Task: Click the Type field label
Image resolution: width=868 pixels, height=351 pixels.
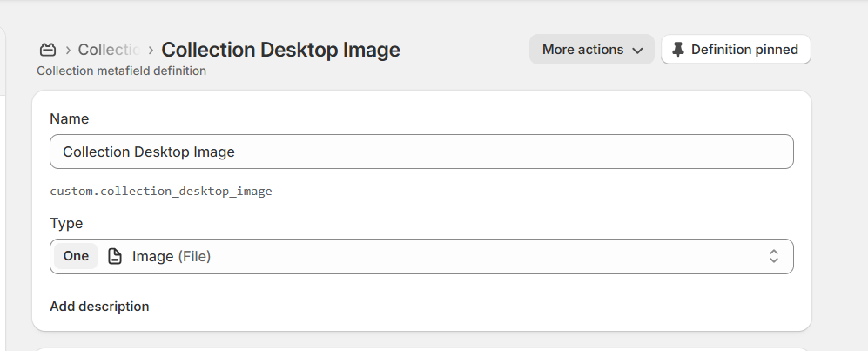Action: (66, 223)
